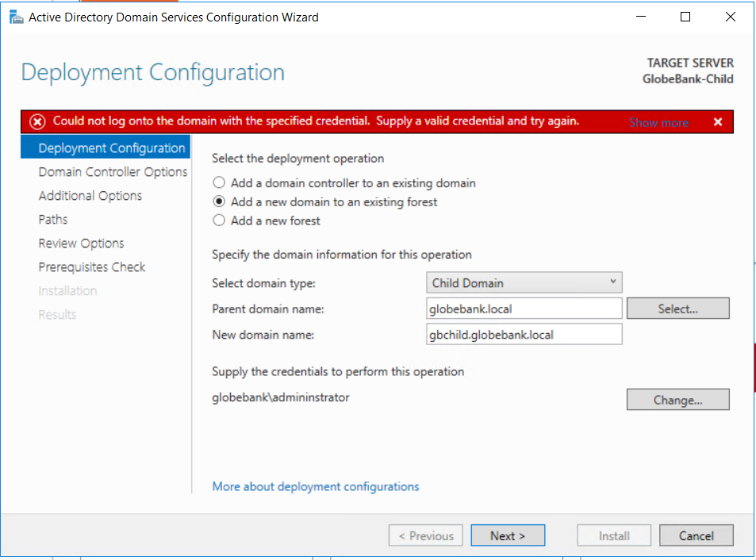Go to Additional Options step
756x560 pixels.
coord(90,195)
